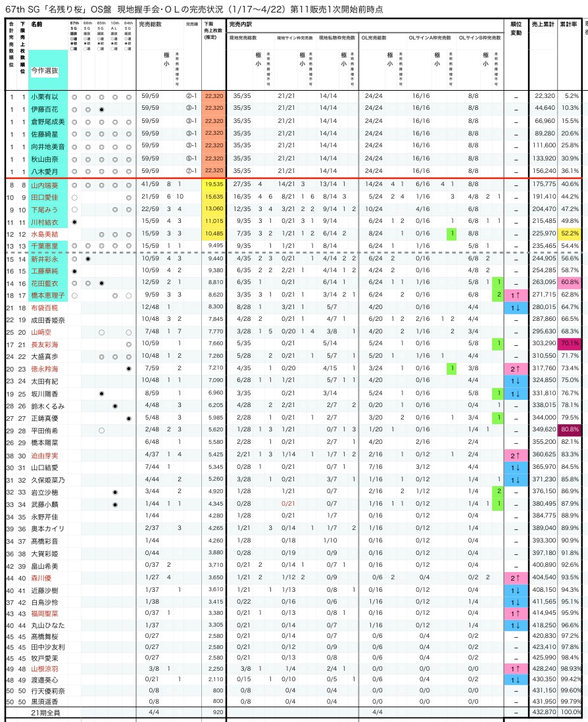Click the pink 2↑ badge in 迫由芽実's row
The width and height of the screenshot is (588, 722).
coord(516,455)
